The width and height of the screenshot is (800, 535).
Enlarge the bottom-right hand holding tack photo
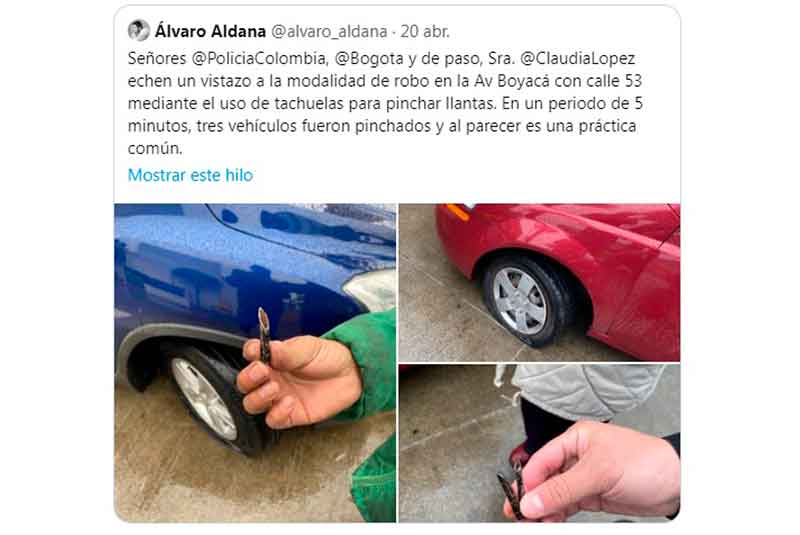point(539,443)
